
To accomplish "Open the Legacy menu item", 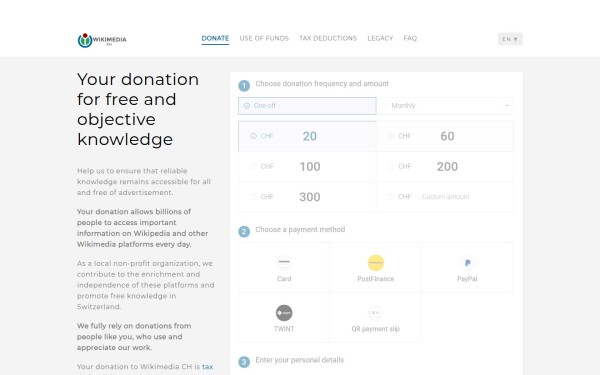I will pyautogui.click(x=380, y=38).
